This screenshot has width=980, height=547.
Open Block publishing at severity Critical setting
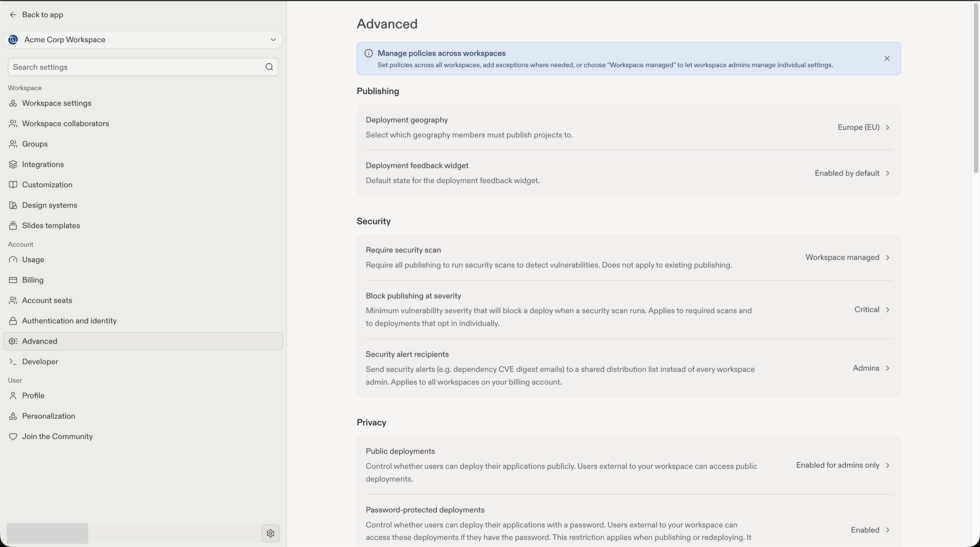872,310
